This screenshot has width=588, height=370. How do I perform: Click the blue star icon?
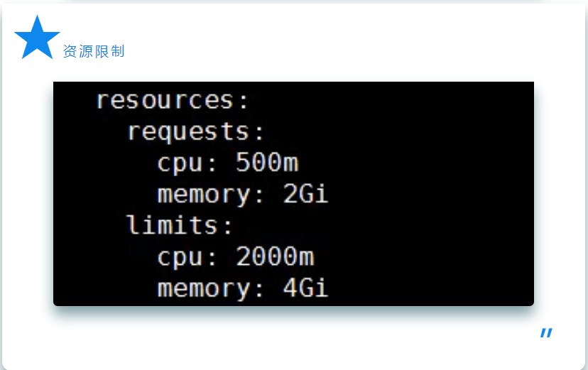[x=37, y=38]
